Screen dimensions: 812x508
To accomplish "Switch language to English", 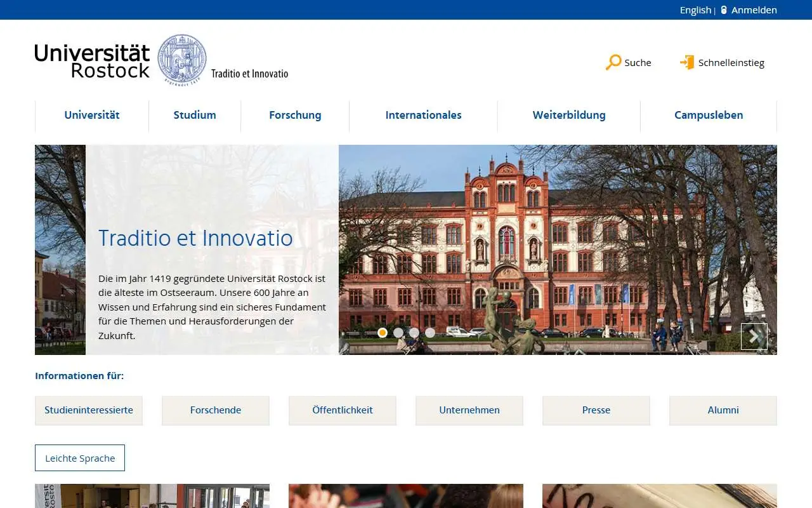I will pos(695,10).
